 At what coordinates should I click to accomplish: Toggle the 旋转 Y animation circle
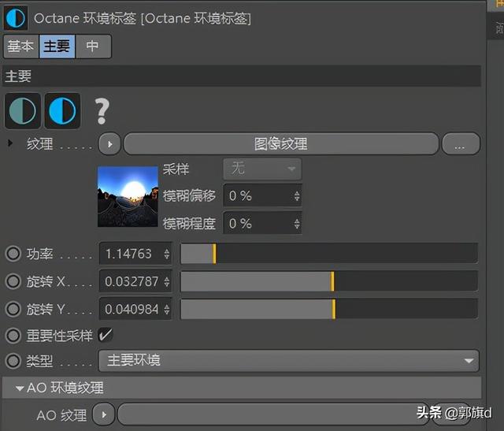tap(13, 309)
